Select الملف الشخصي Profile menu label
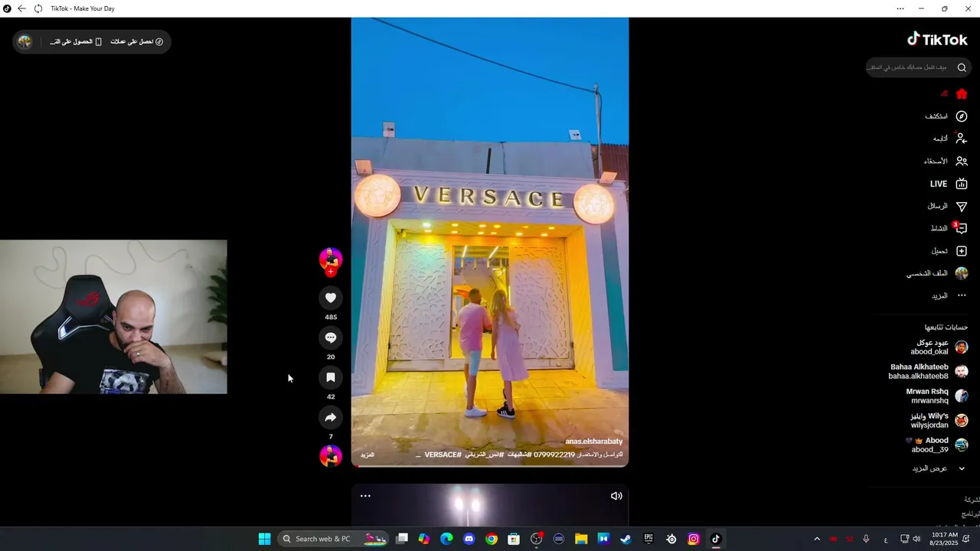The width and height of the screenshot is (980, 551). pos(927,273)
